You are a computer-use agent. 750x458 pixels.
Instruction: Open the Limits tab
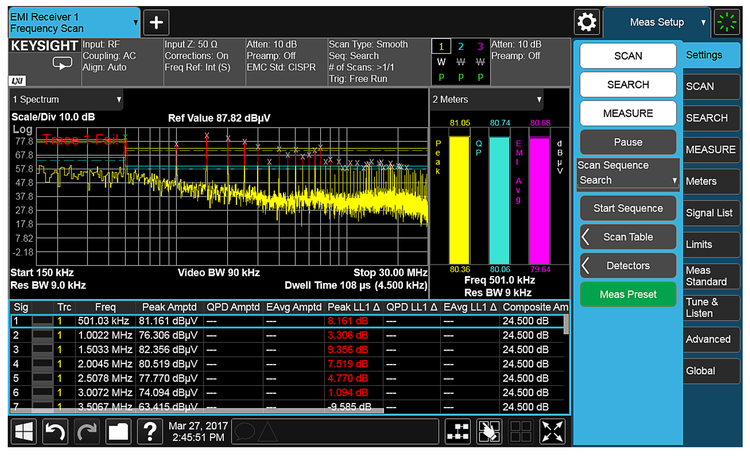point(708,244)
